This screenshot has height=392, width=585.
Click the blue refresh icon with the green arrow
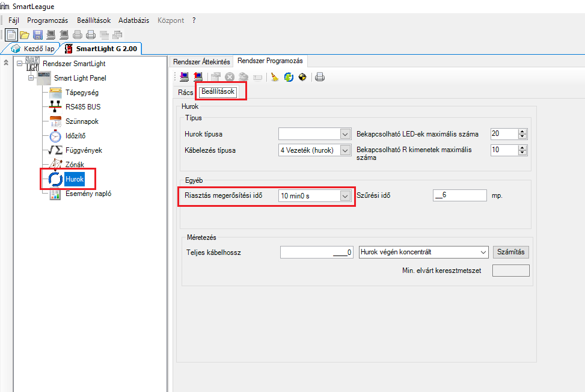coord(289,77)
